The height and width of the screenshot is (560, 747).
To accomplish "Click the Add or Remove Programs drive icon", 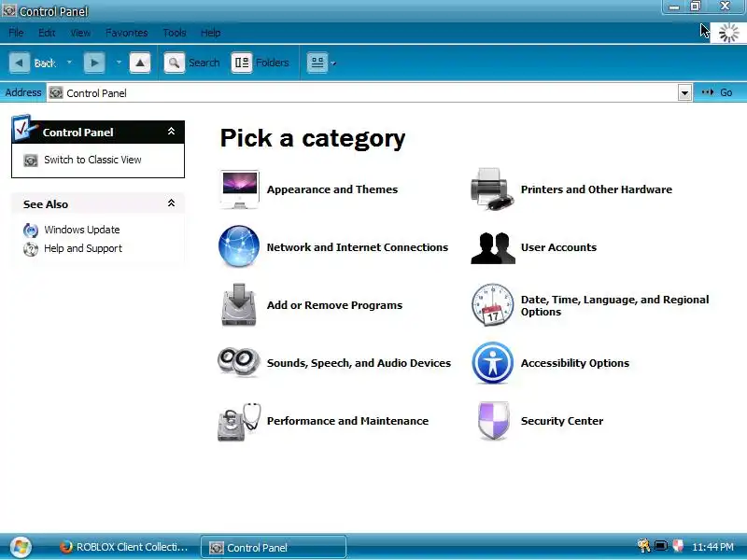I will tap(239, 304).
